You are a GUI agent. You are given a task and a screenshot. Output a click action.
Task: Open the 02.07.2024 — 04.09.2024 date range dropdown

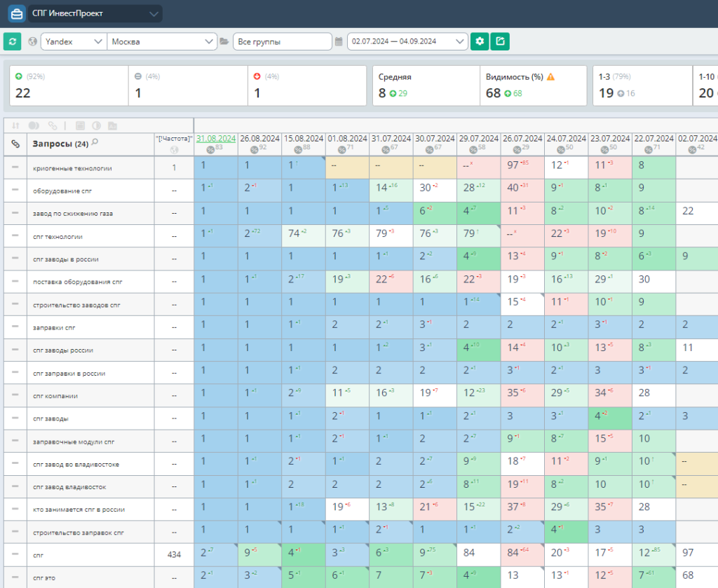[x=407, y=41]
